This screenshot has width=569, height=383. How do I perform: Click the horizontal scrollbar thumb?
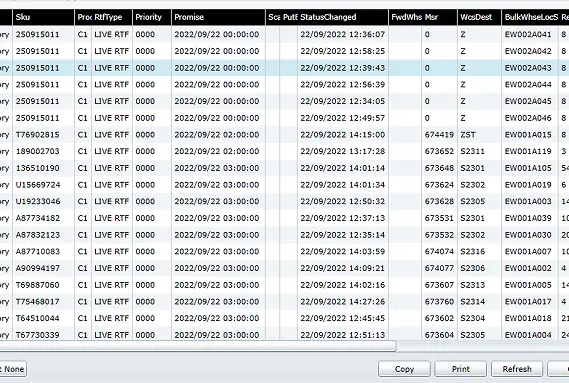pyautogui.click(x=198, y=346)
